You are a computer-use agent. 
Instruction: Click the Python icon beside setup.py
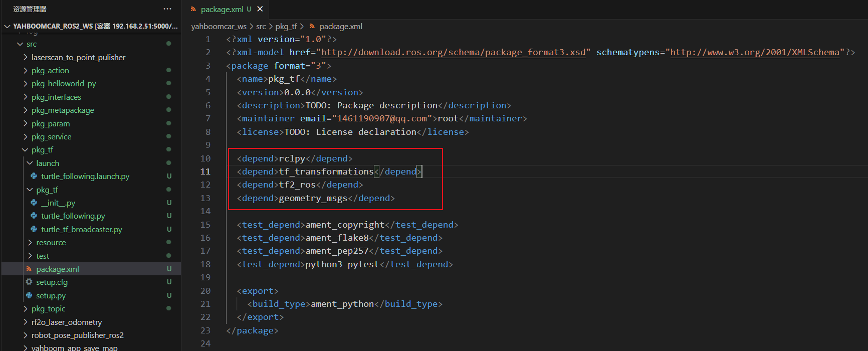tap(29, 295)
